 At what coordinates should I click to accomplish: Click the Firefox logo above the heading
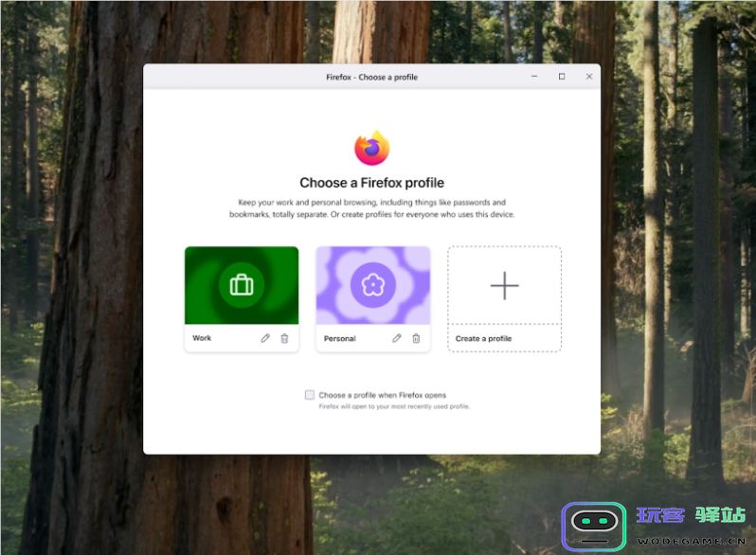coord(371,149)
